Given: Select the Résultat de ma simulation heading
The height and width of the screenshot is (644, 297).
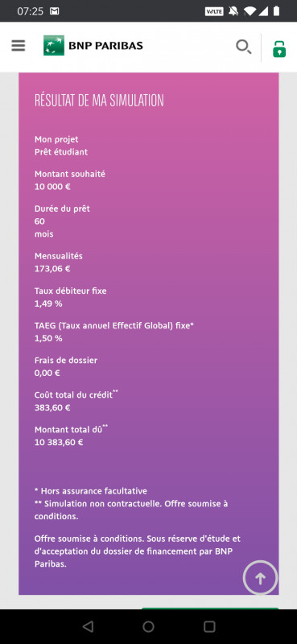Looking at the screenshot, I should (99, 101).
